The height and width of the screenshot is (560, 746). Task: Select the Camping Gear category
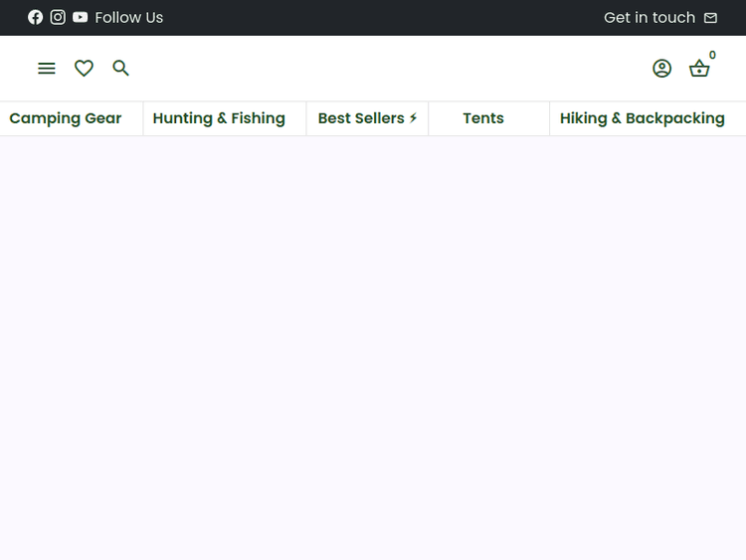[x=66, y=118]
